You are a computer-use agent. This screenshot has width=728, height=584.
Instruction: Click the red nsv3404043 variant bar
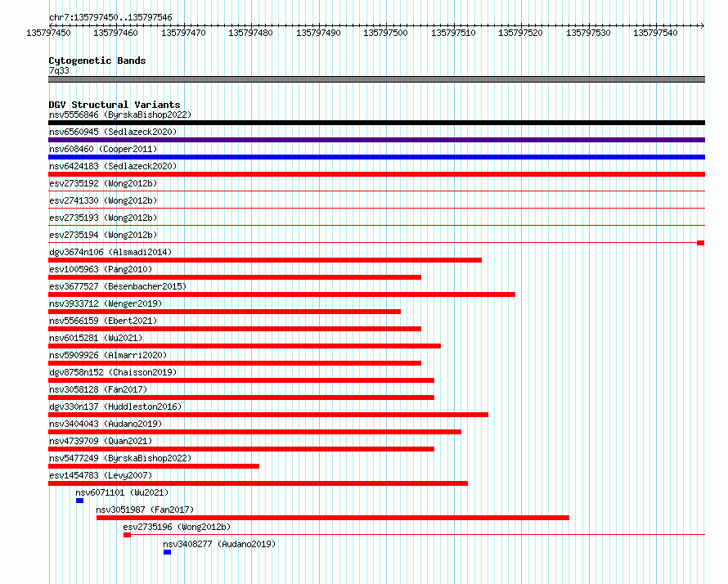(255, 432)
